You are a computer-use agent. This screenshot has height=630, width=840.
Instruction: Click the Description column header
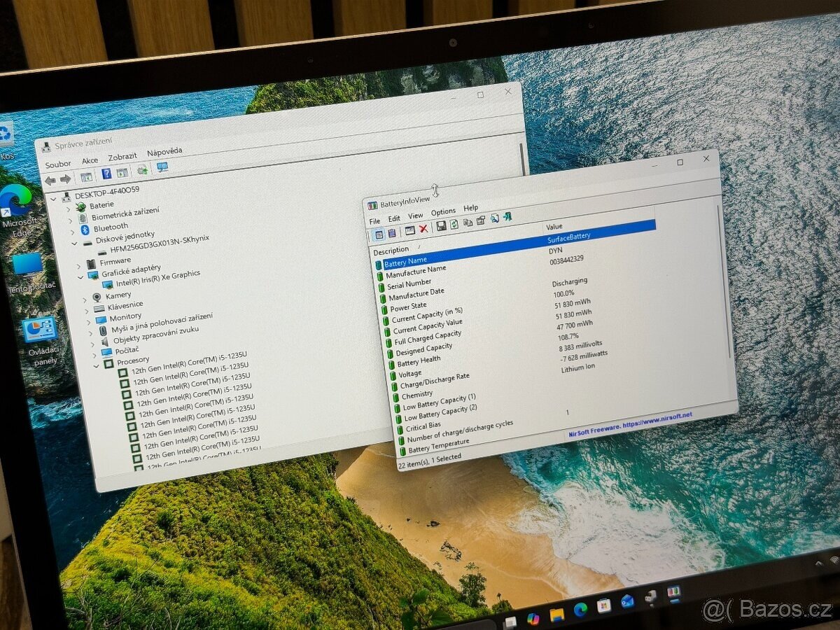point(391,250)
